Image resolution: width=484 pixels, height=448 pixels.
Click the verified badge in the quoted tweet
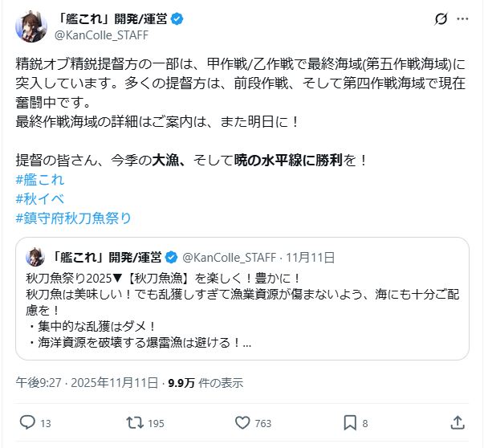[171, 258]
